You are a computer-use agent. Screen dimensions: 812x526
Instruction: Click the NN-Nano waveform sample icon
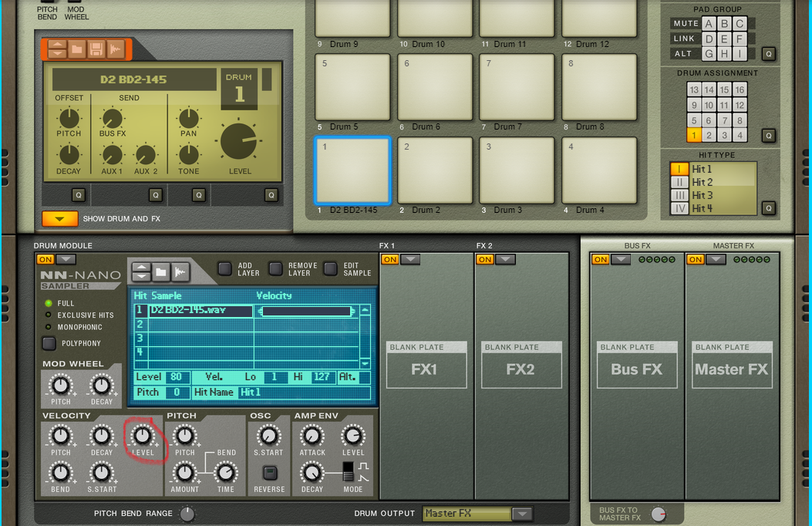click(x=180, y=272)
